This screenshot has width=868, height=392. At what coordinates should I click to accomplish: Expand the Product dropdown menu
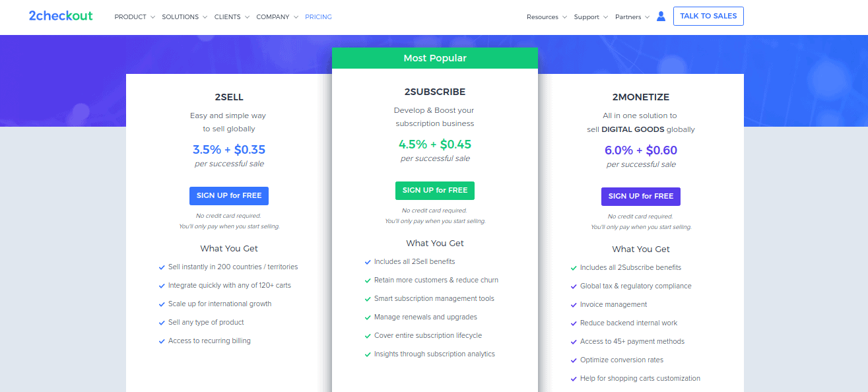point(135,17)
